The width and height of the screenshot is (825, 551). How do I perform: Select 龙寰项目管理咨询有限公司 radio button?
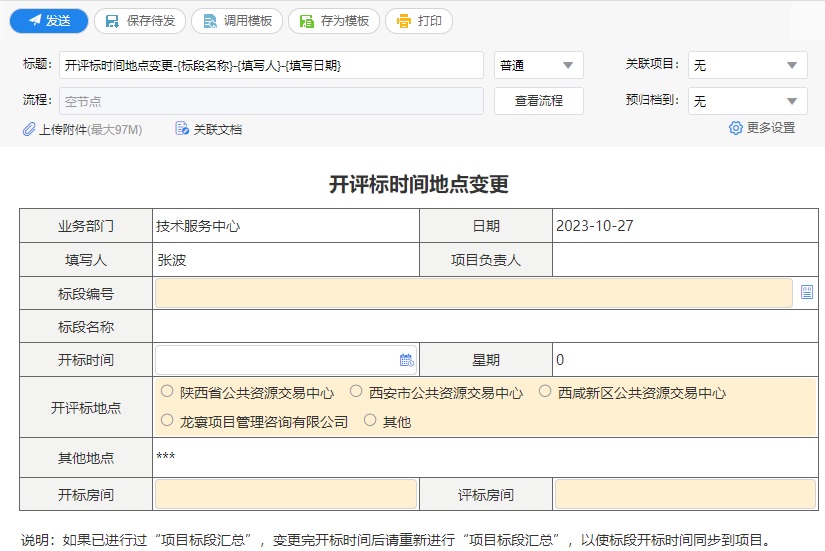point(167,420)
